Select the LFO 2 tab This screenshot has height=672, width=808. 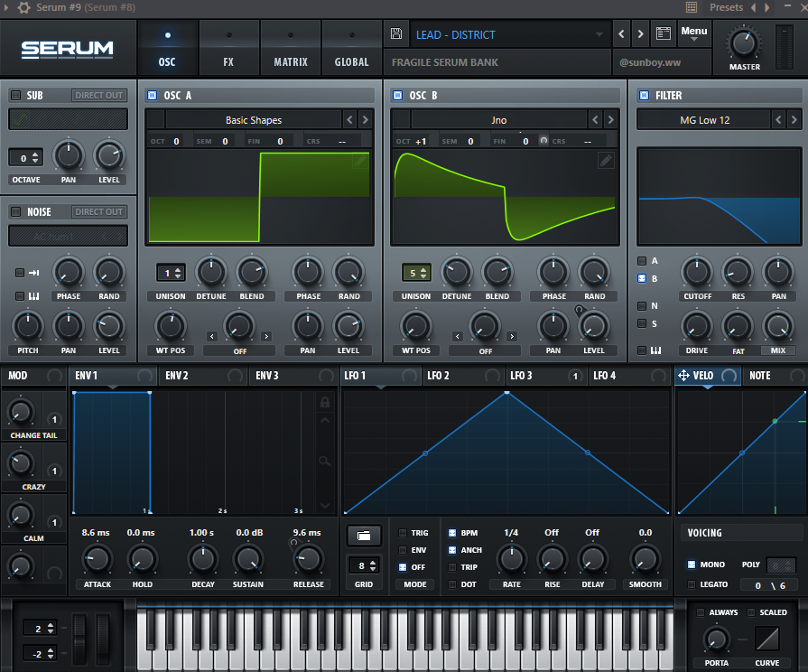pyautogui.click(x=463, y=376)
